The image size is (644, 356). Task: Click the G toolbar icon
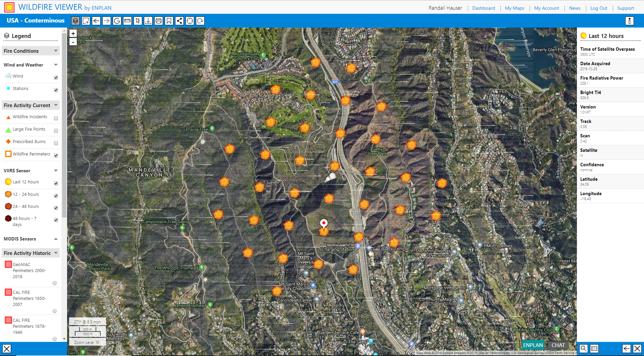coord(117,21)
